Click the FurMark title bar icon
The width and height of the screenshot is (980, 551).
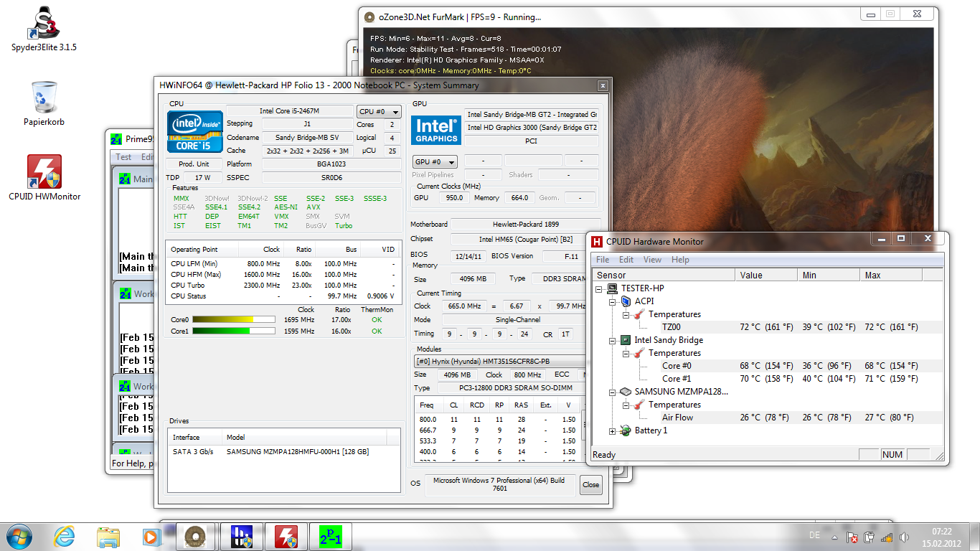[369, 17]
